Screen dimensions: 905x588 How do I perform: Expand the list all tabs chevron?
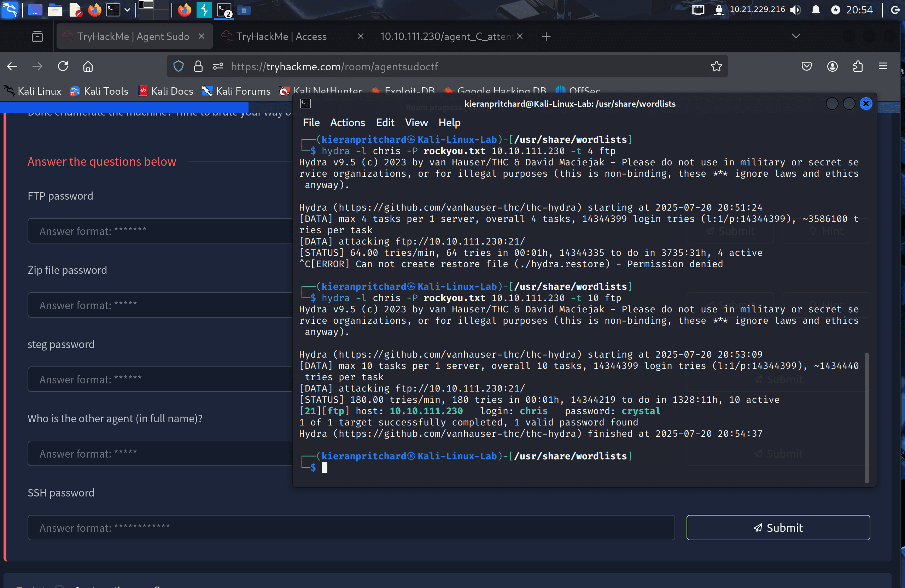(x=796, y=36)
